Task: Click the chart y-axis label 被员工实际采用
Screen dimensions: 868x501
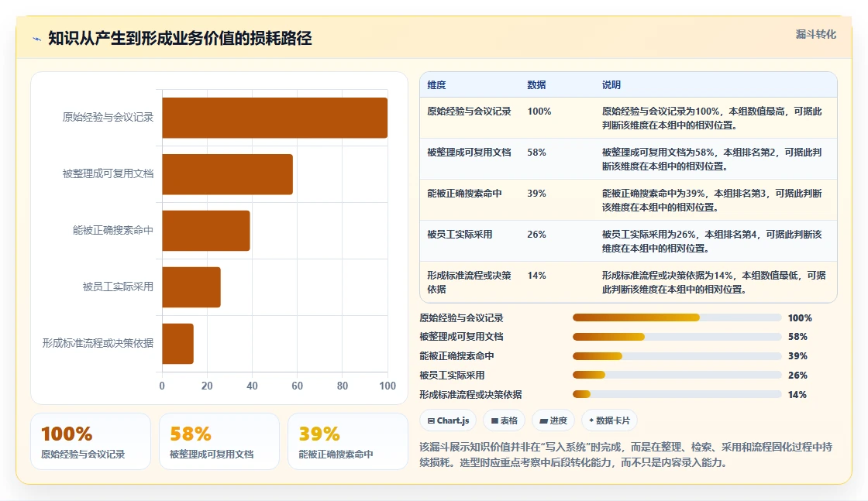Action: 118,287
